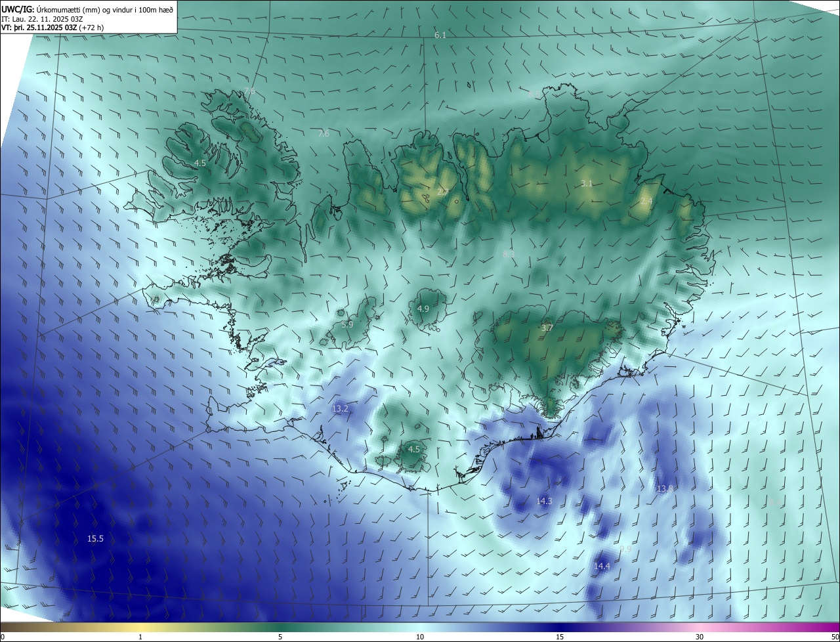
Task: Click the 2.4 value label on the map
Action: point(646,201)
